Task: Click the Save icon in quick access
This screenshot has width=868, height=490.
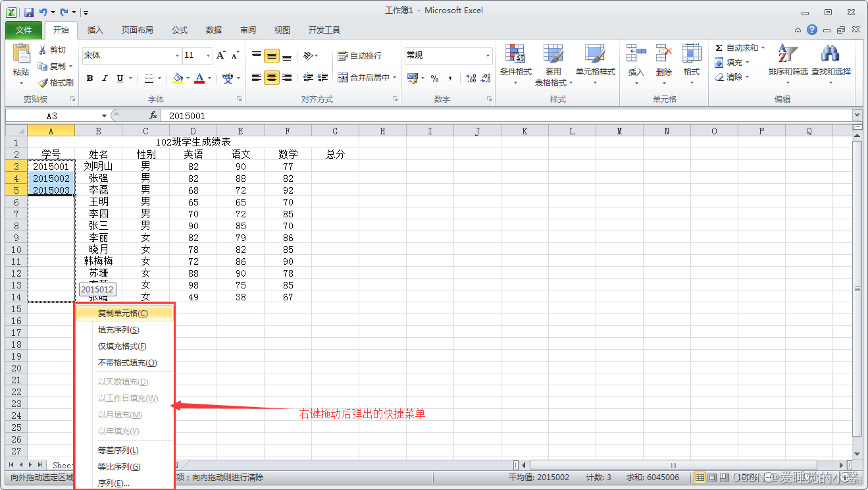Action: tap(28, 12)
